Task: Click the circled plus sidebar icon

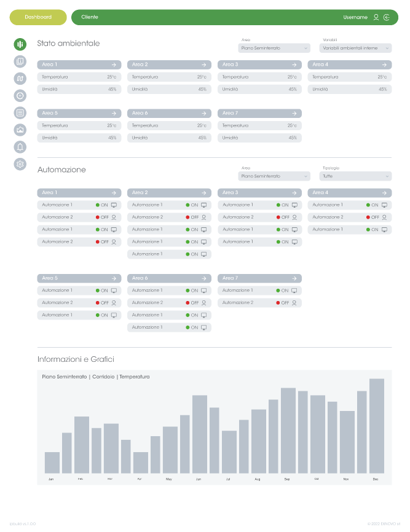Action: 20,95
